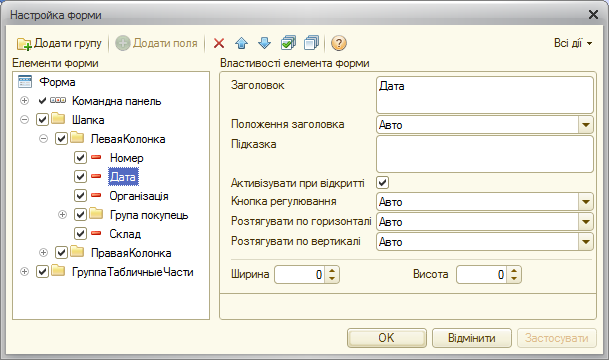Open 'Розтягувати по горизонталі' dropdown
The width and height of the screenshot is (609, 360).
(x=585, y=222)
